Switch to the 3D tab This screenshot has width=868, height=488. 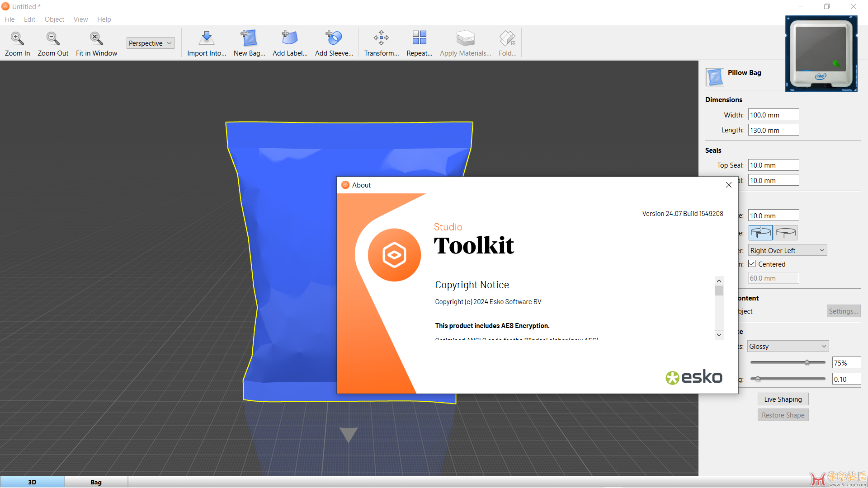32,482
